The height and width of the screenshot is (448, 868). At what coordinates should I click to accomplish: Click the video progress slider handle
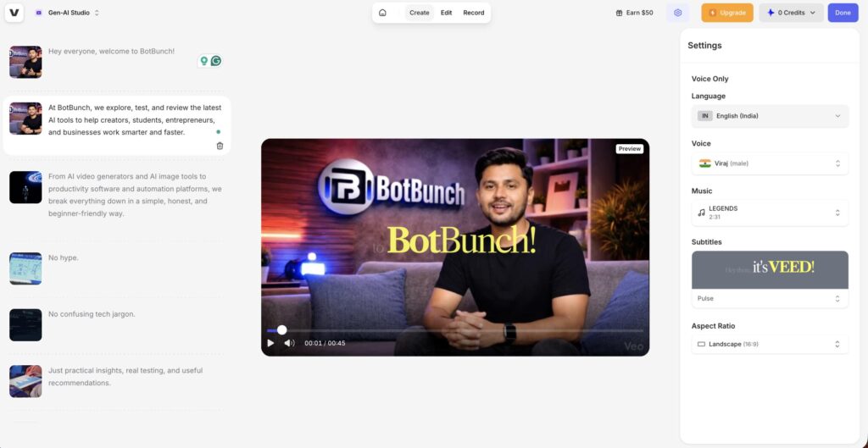point(281,330)
